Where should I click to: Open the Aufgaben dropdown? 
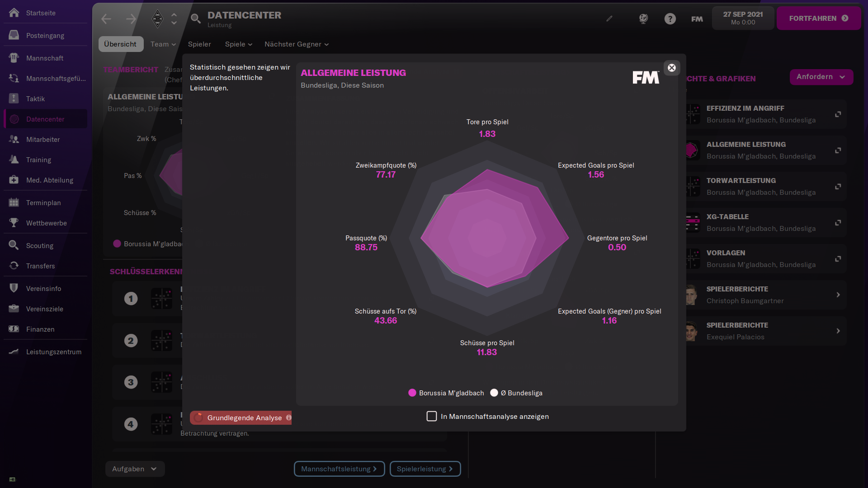(x=135, y=469)
